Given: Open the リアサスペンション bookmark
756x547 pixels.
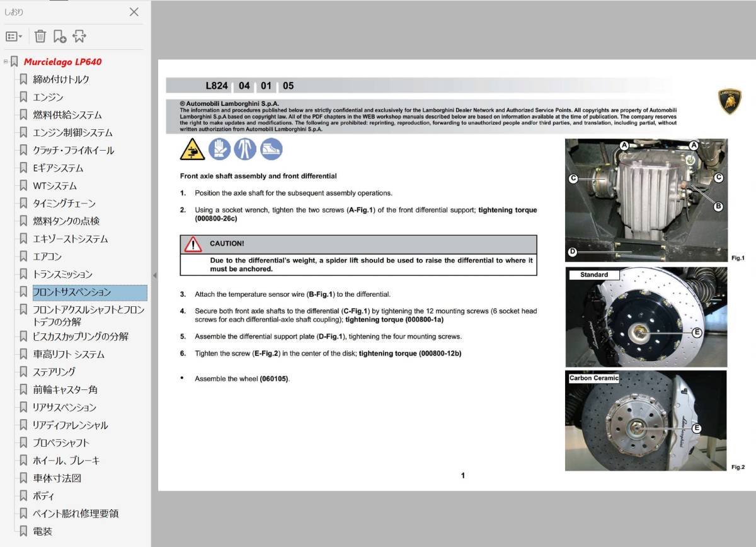Looking at the screenshot, I should coord(64,407).
